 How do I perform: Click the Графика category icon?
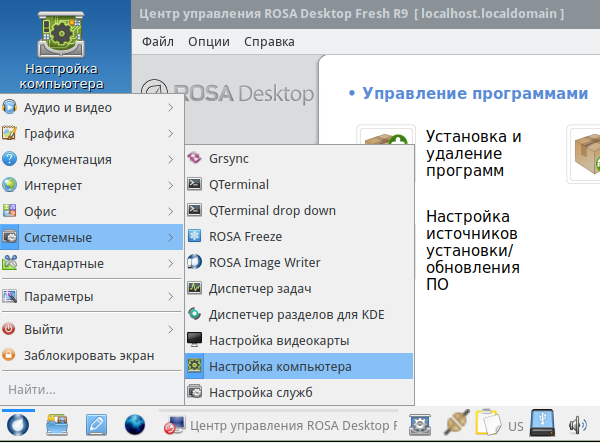pos(10,134)
